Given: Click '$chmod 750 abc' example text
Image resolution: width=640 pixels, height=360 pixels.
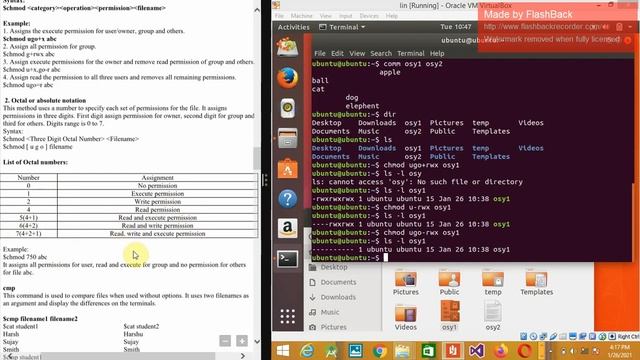Looking at the screenshot, I should click(x=25, y=257).
